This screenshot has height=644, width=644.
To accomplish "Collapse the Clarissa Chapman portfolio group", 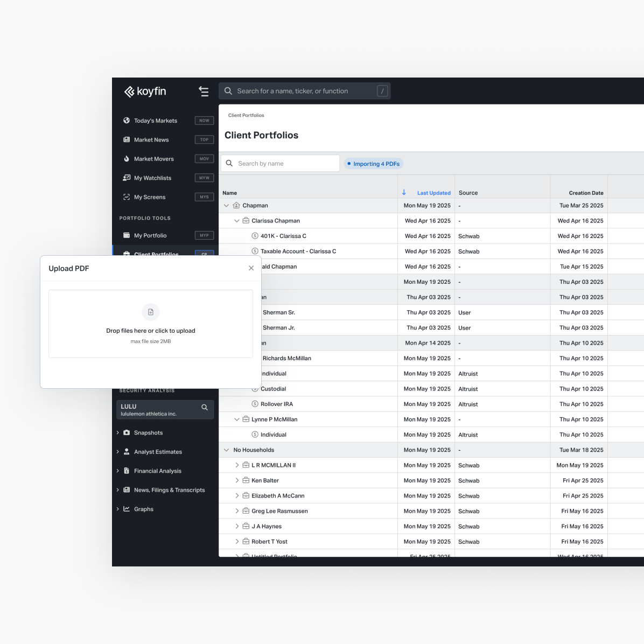I will (236, 221).
